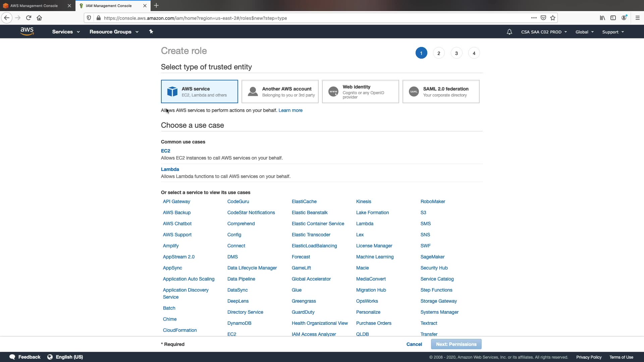Expand the Services dropdown menu
The width and height of the screenshot is (644, 362).
click(x=66, y=32)
